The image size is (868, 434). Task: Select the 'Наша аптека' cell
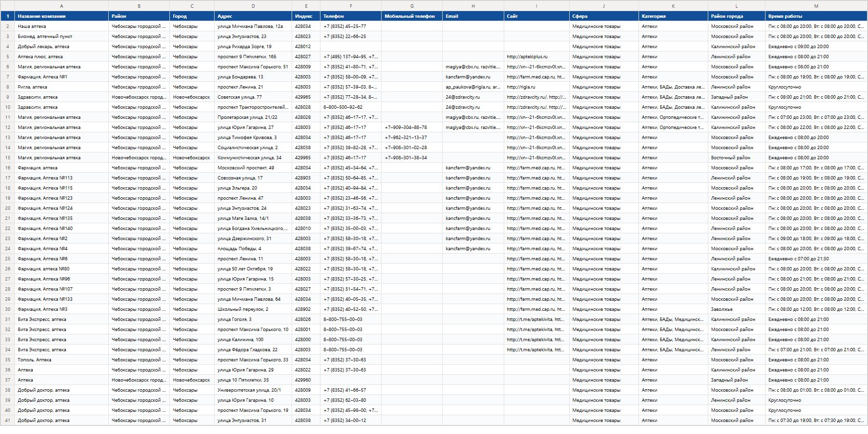coord(62,26)
